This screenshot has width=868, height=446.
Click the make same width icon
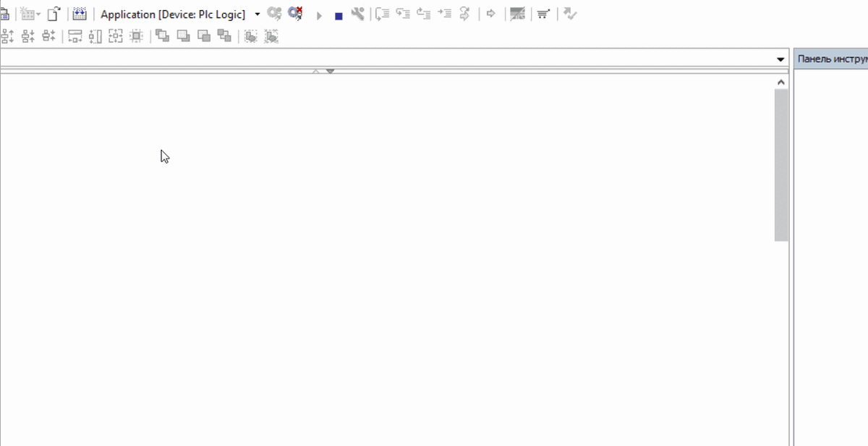coord(75,35)
